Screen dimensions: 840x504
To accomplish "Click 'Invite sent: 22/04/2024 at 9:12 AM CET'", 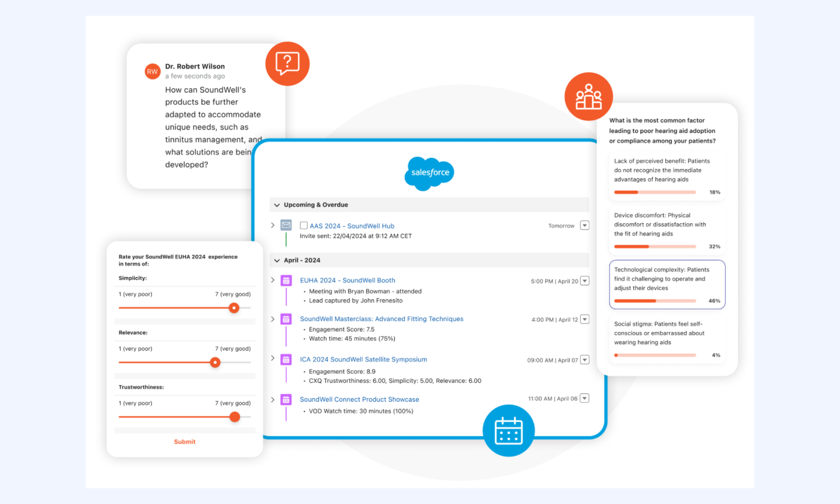I will (356, 236).
